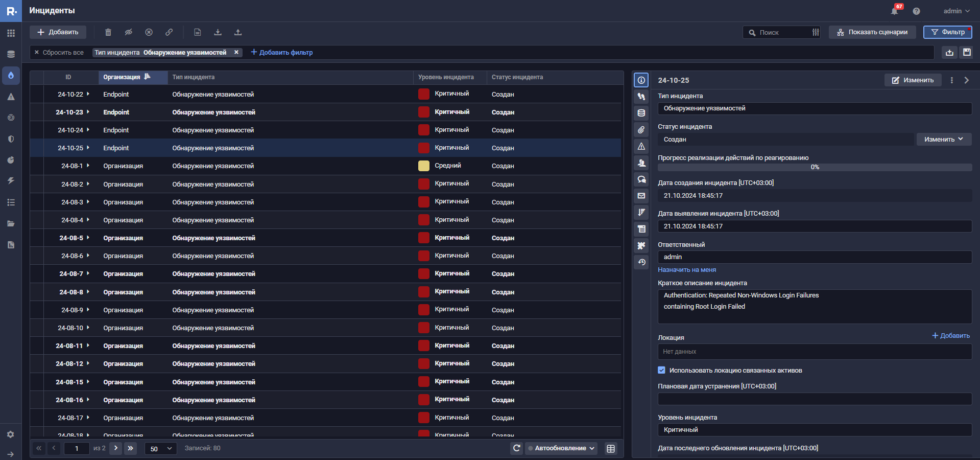Open the admin user menu
This screenshot has width=980, height=460.
[956, 11]
